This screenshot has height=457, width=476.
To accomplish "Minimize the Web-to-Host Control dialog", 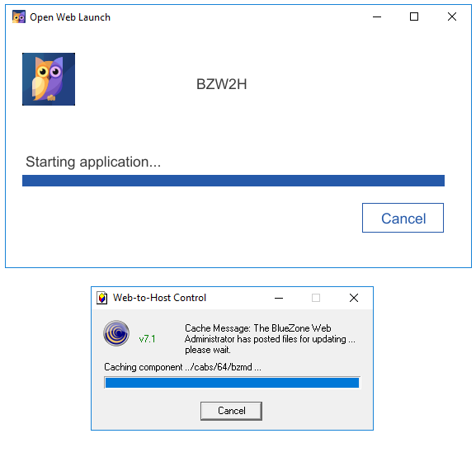I will [x=279, y=298].
